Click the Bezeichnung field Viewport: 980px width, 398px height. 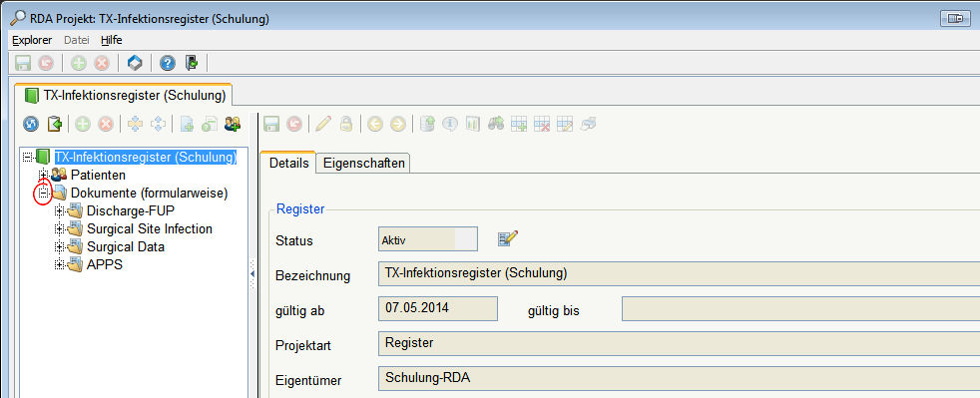tap(679, 274)
